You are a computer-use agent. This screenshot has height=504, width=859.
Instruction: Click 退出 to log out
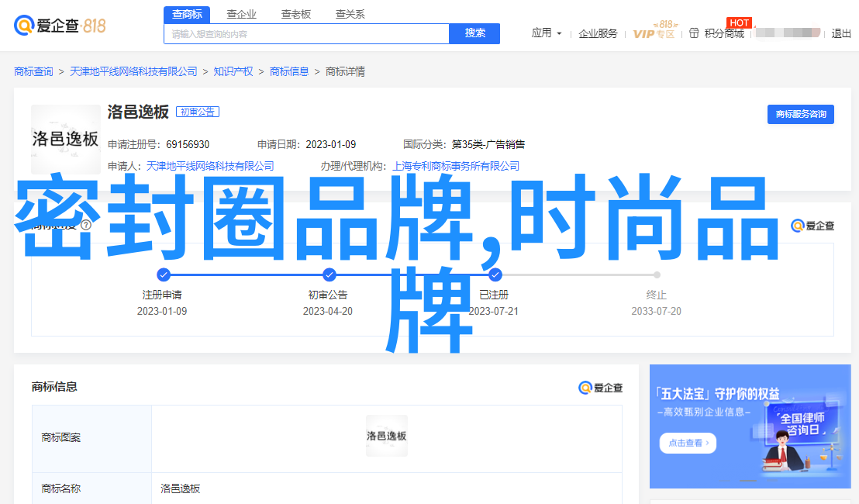click(841, 33)
